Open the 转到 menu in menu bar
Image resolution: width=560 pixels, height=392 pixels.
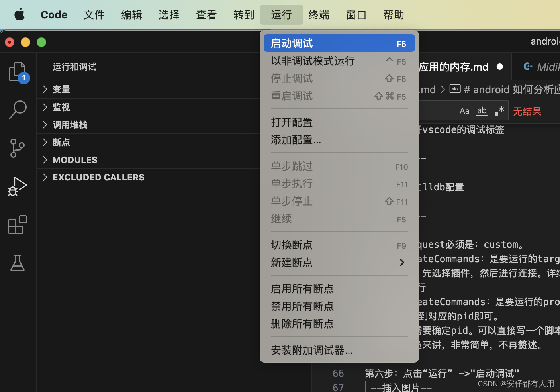[244, 15]
